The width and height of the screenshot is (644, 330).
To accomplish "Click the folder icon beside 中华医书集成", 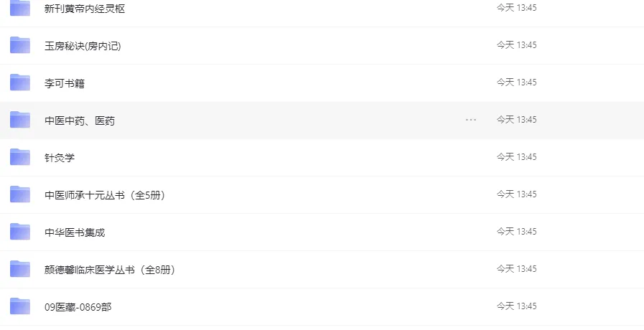I will (x=20, y=232).
